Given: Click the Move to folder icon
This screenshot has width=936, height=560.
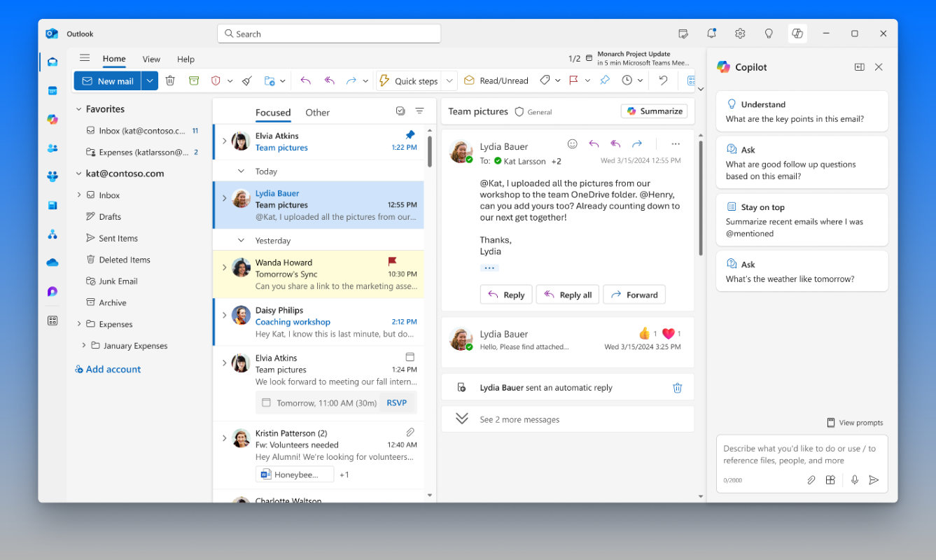Looking at the screenshot, I should click(x=270, y=81).
